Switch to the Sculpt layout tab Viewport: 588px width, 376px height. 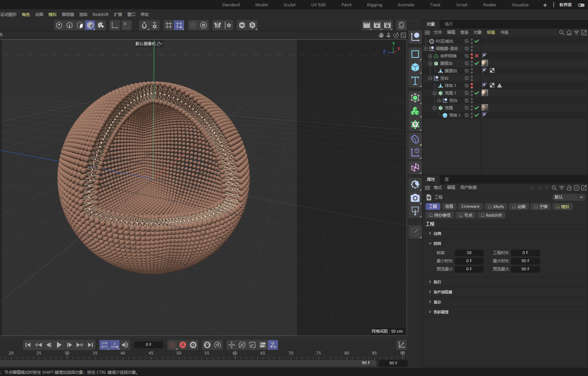point(289,5)
